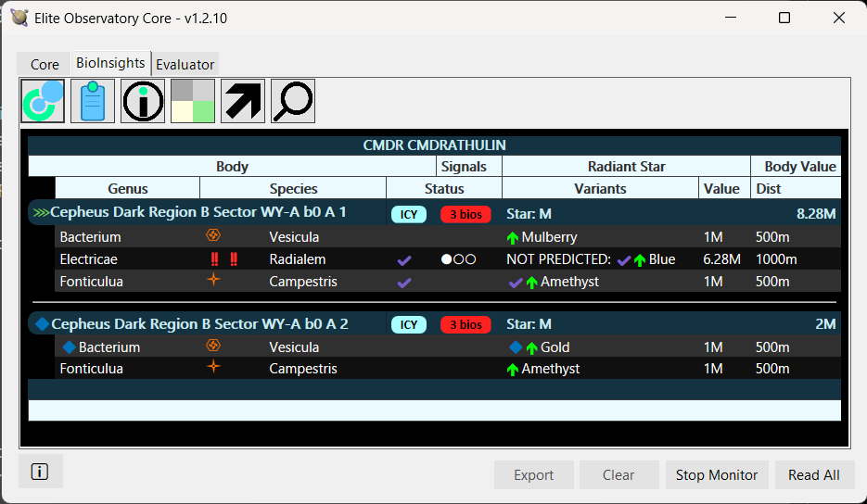Viewport: 867px width, 504px height.
Task: Open the circled info toolbar icon
Action: pos(143,101)
